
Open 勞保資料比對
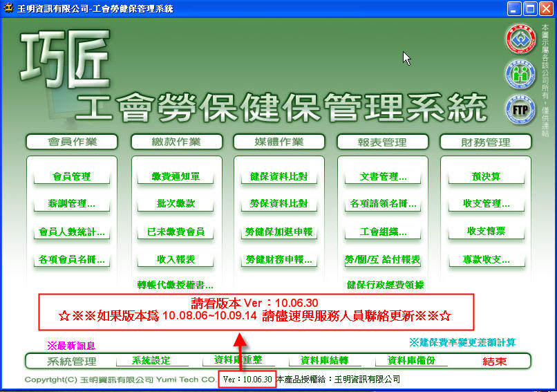[279, 204]
